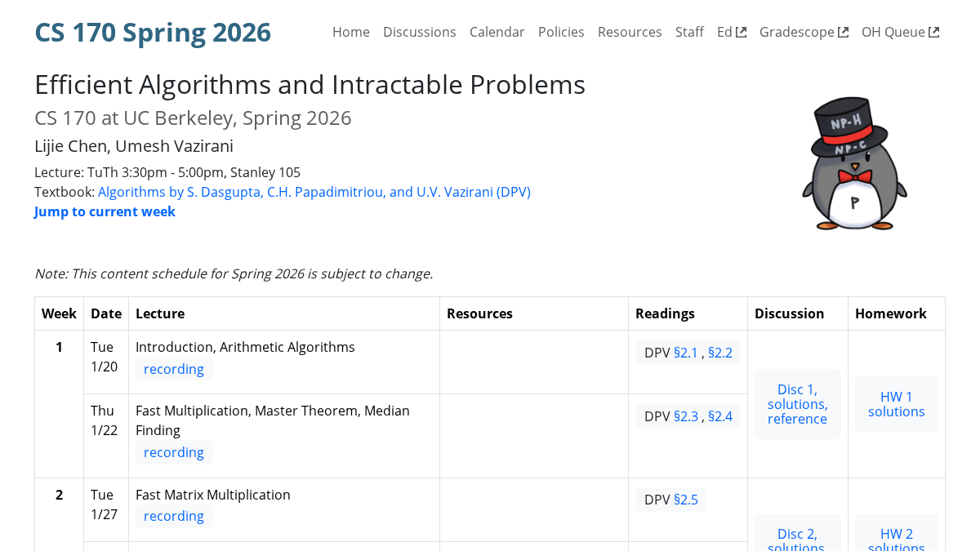980x551 pixels.
Task: Click the instructors line Lijie Chen, Umesh Vazirani
Action: (x=134, y=146)
